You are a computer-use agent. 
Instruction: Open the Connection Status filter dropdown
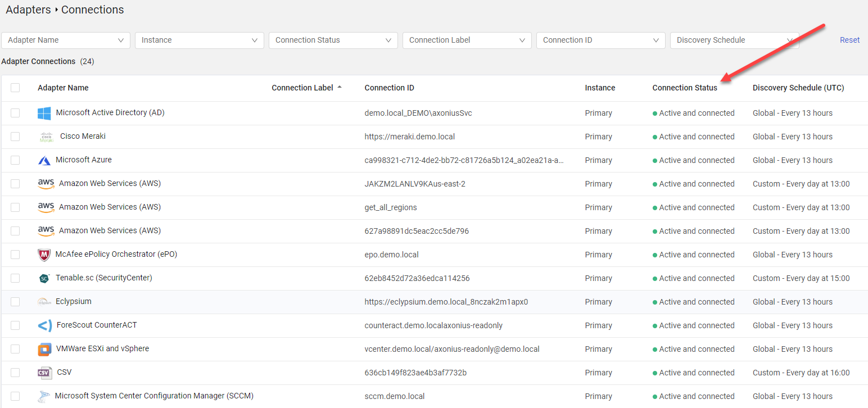(333, 40)
